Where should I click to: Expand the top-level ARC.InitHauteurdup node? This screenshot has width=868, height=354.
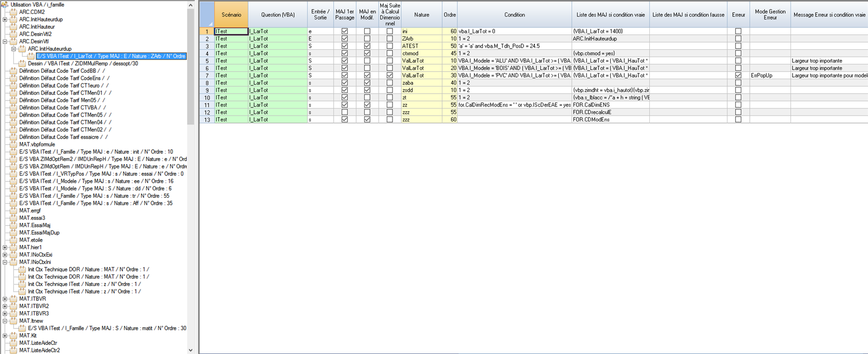tap(5, 19)
